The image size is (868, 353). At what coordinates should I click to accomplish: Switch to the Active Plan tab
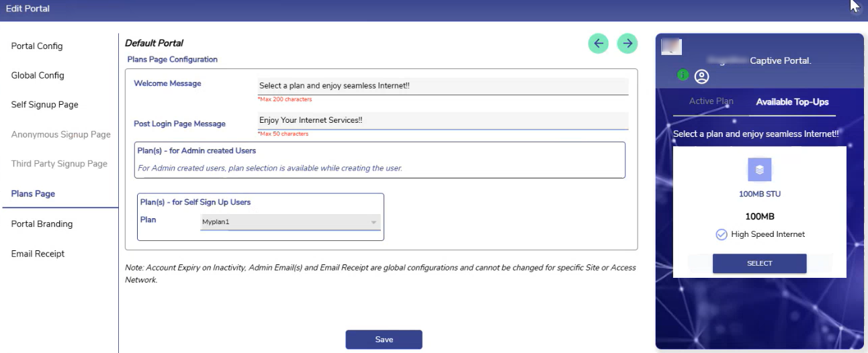pyautogui.click(x=711, y=102)
